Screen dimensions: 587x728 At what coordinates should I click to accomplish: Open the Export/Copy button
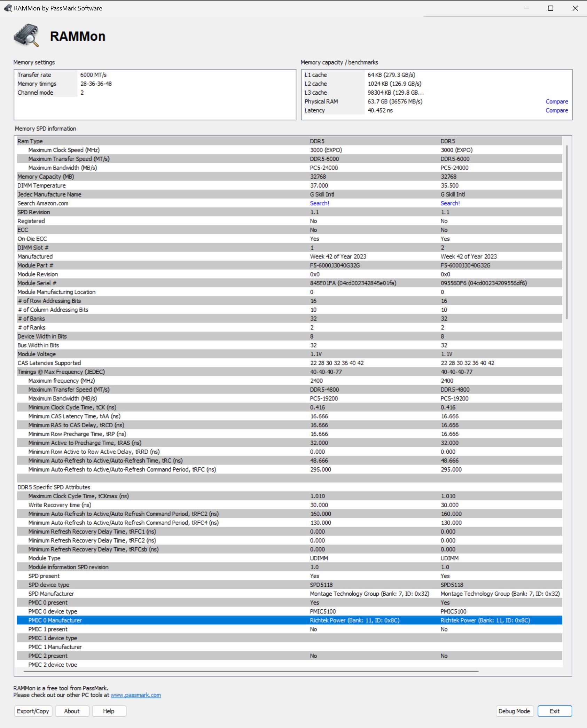click(x=33, y=711)
